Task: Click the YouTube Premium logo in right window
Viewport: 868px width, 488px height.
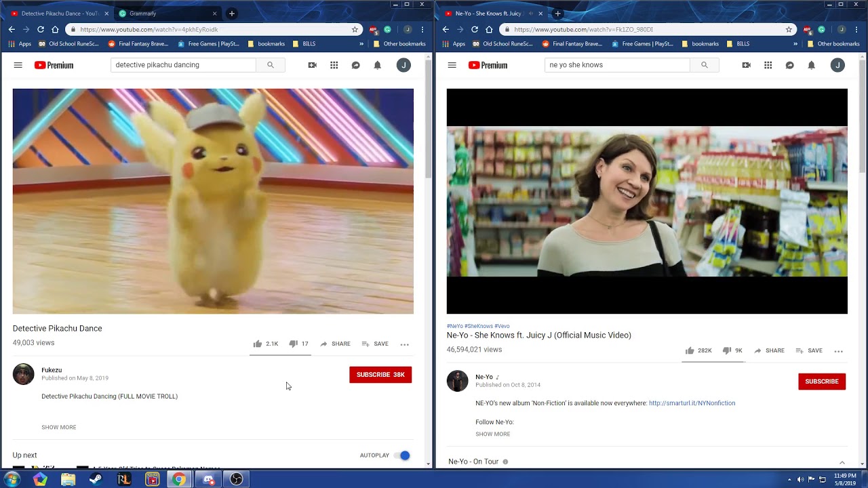Action: click(488, 65)
